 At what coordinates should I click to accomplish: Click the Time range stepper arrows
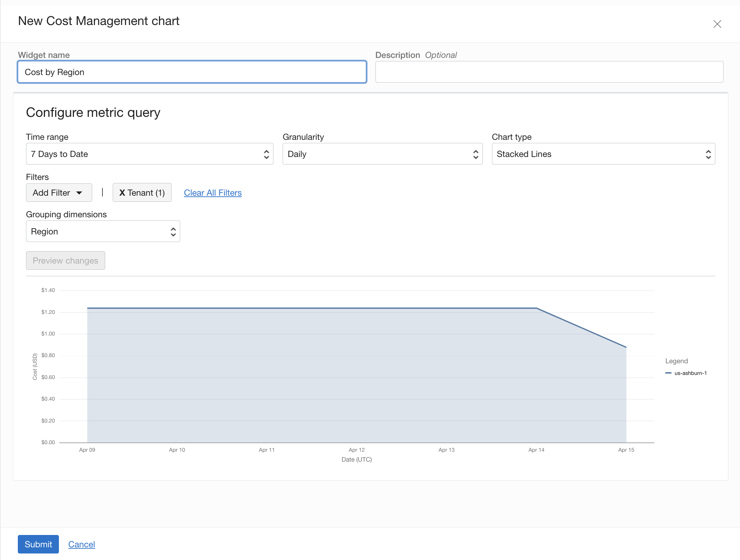[x=267, y=154]
